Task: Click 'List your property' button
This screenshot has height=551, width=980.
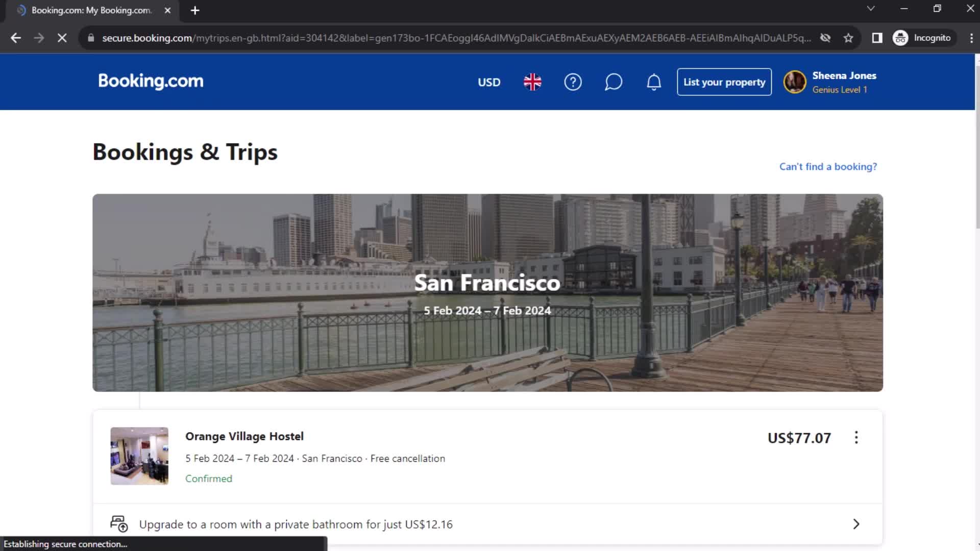Action: tap(724, 82)
